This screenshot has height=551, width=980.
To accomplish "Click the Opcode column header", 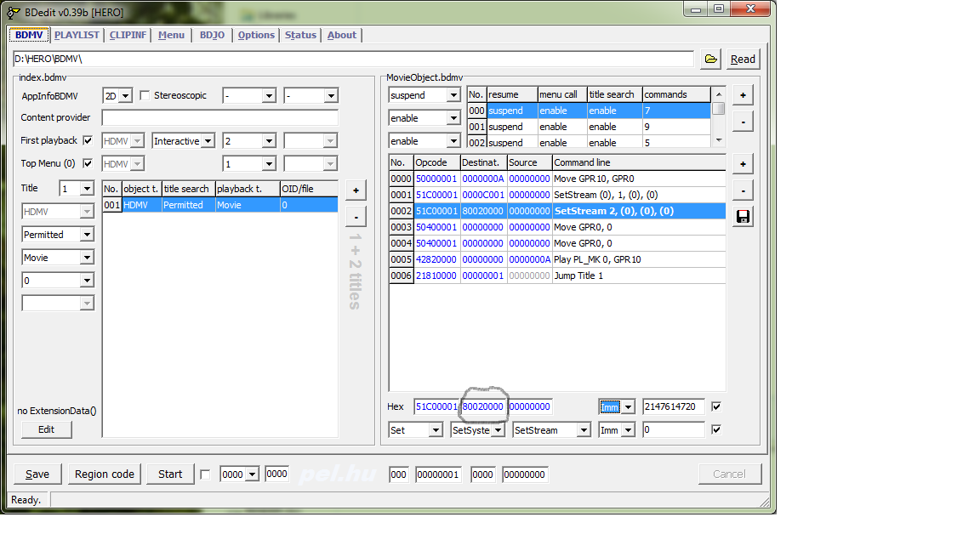I will click(437, 162).
